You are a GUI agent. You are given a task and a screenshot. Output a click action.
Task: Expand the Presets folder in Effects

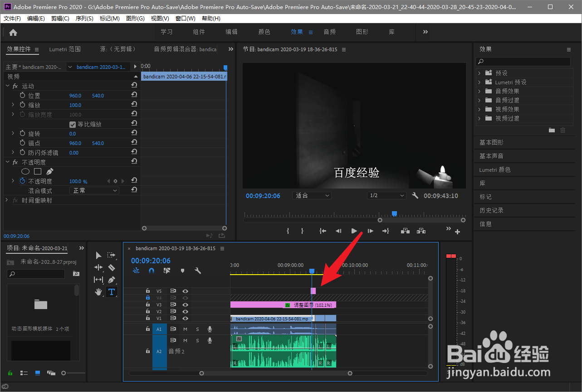(x=479, y=73)
